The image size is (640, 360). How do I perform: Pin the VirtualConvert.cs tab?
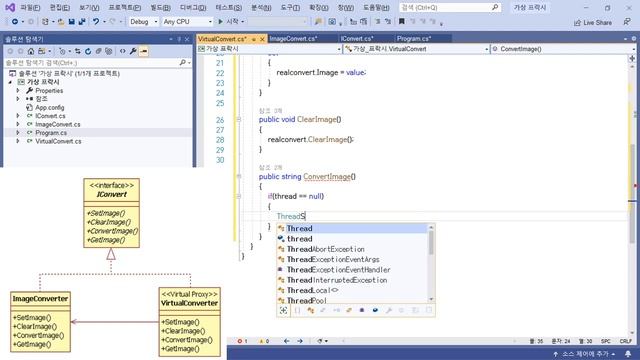(x=254, y=39)
